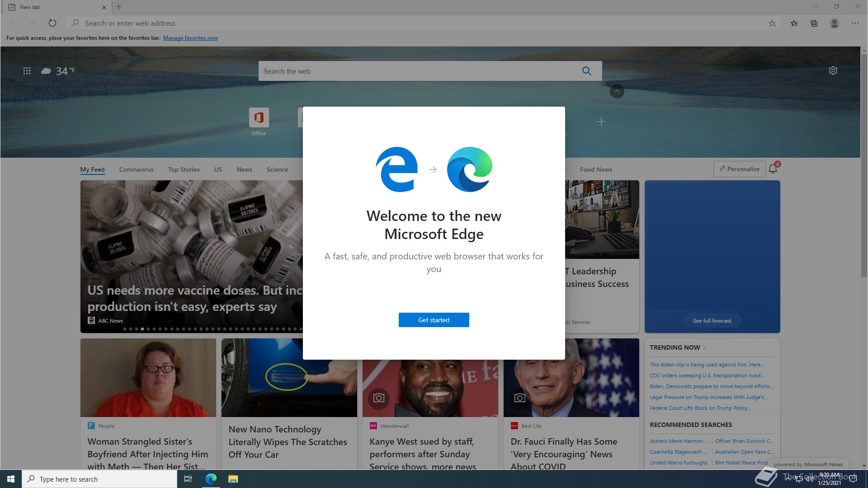868x488 pixels.
Task: Open New Nano Technology car article
Action: click(288, 442)
